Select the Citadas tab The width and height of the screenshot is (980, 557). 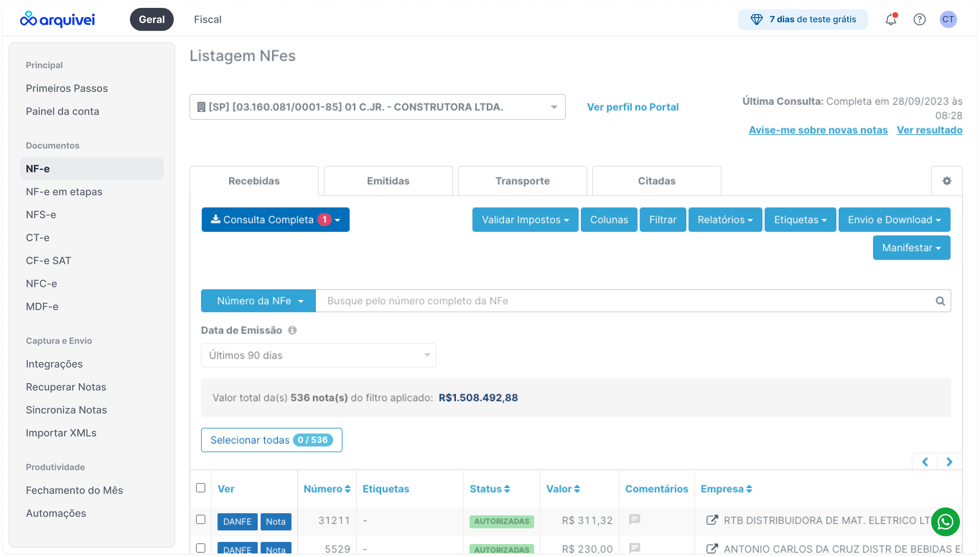click(x=656, y=181)
